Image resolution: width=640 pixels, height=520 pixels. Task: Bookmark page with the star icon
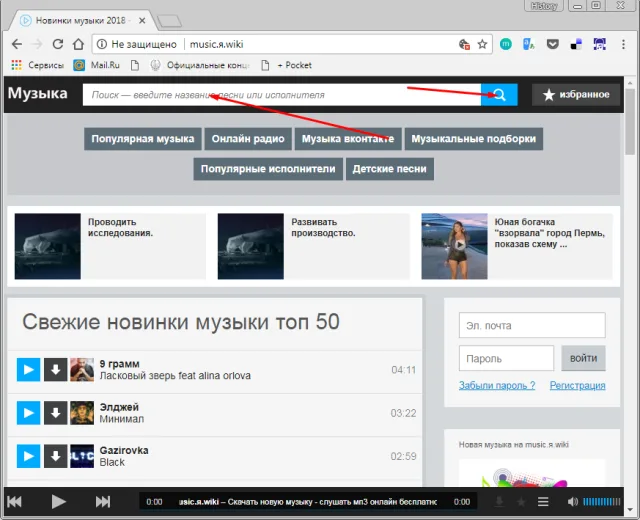(482, 44)
